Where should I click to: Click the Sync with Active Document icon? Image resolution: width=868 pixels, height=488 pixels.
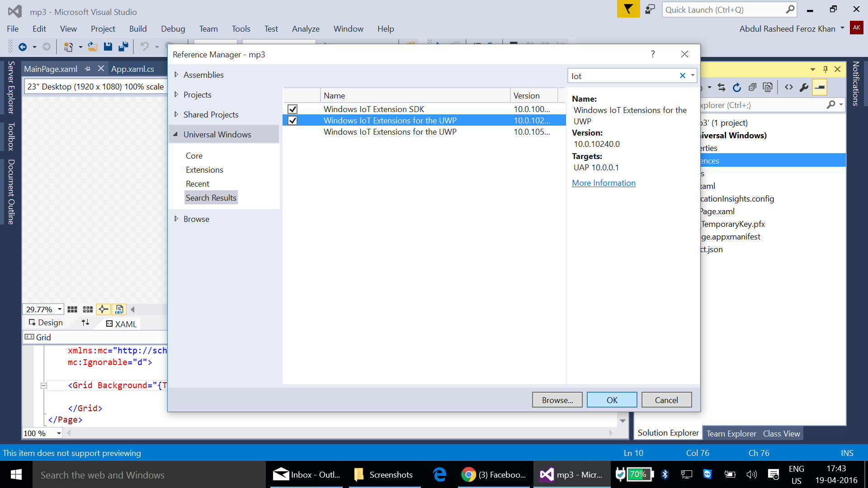[x=722, y=87]
